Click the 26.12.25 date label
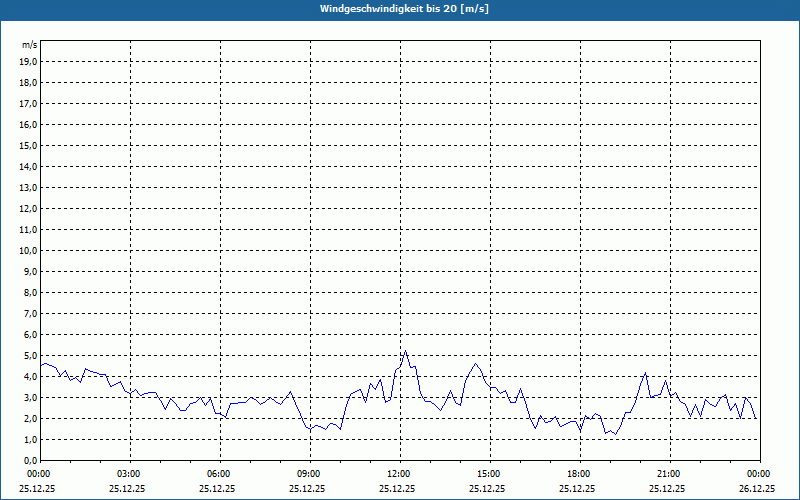This screenshot has height=500, width=800. coord(759,489)
